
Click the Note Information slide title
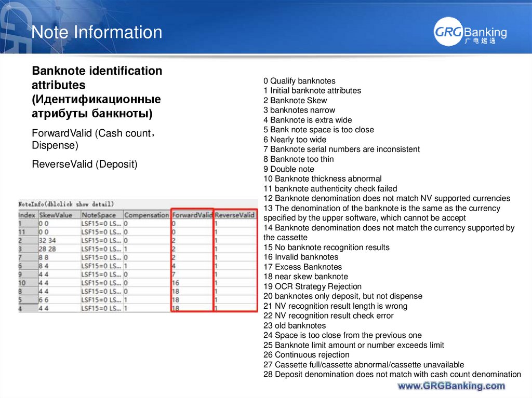pyautogui.click(x=97, y=32)
